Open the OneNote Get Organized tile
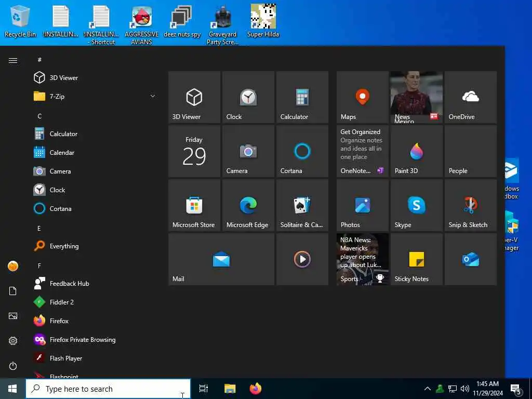 click(x=362, y=151)
